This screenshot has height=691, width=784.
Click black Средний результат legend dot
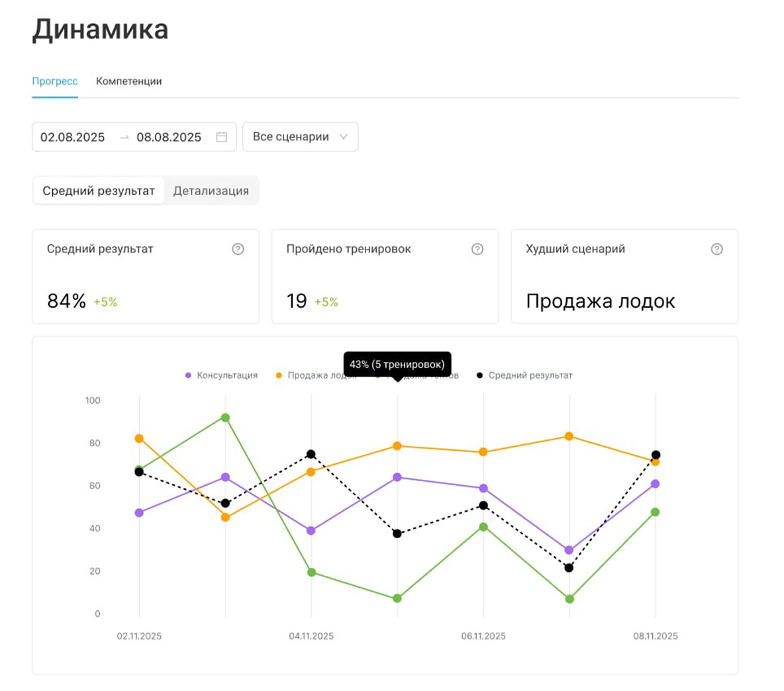click(479, 375)
